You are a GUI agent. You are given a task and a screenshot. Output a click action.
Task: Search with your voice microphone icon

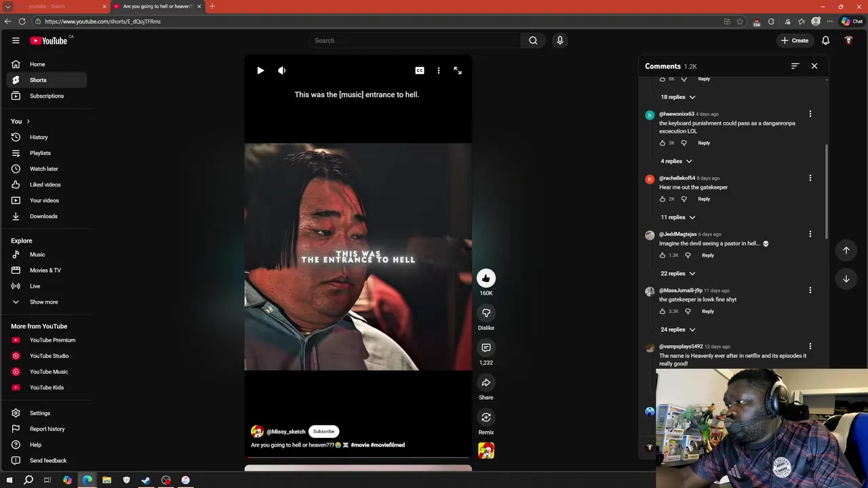click(560, 41)
